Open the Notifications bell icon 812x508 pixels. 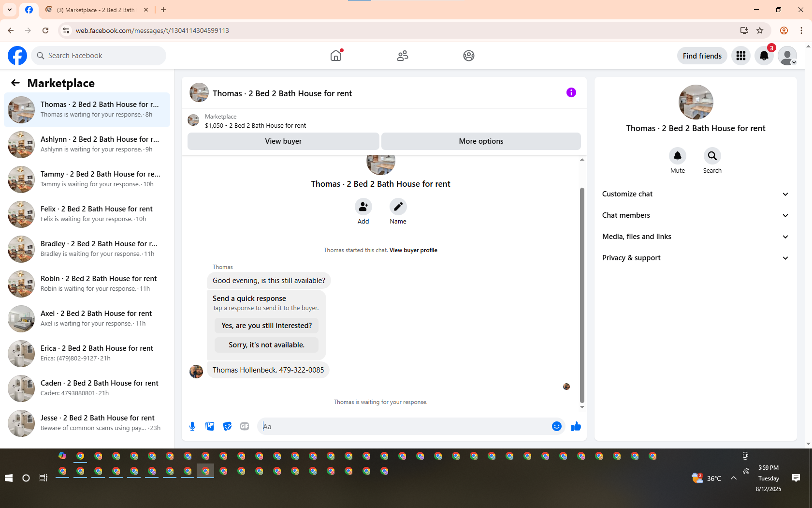click(x=764, y=56)
